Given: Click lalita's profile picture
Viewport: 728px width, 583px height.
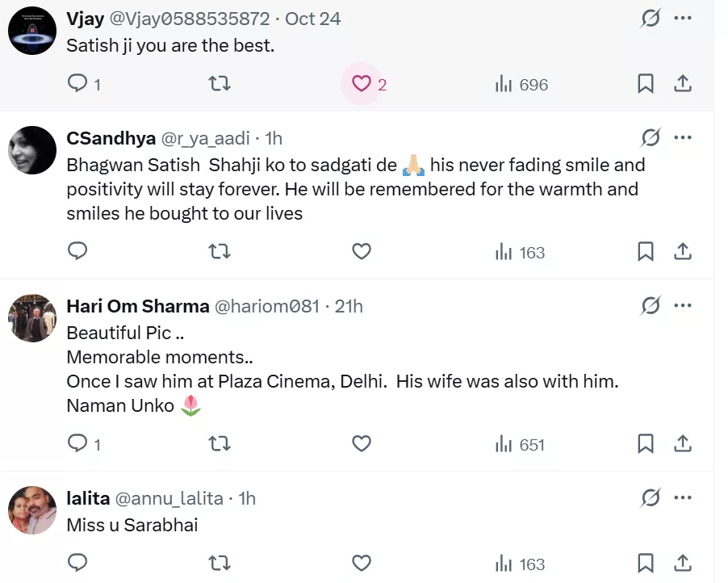Looking at the screenshot, I should (x=32, y=510).
